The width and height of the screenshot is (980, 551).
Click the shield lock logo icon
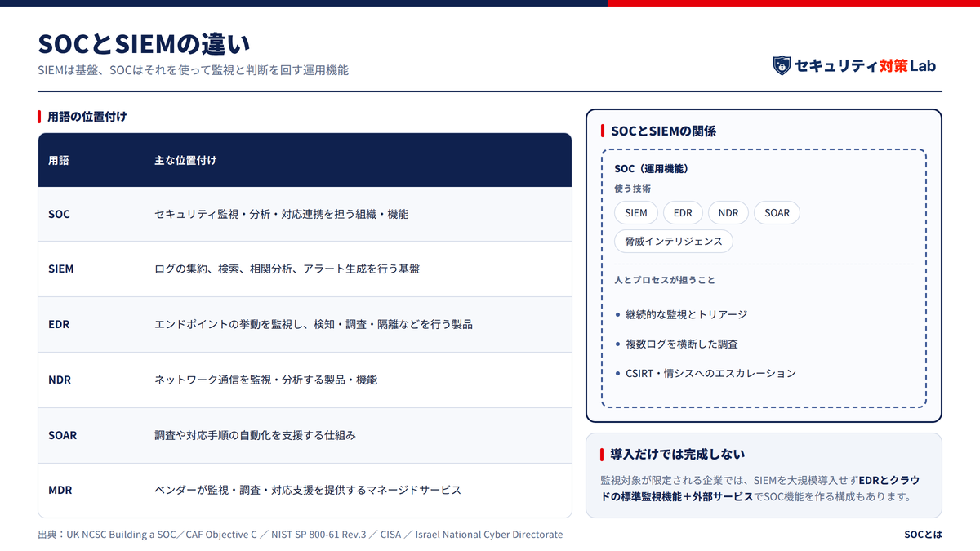[x=782, y=65]
